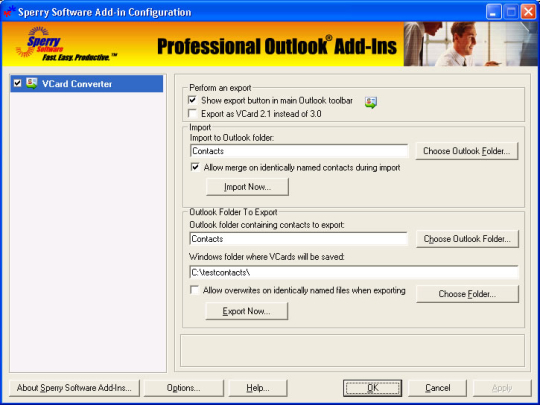The width and height of the screenshot is (540, 405).
Task: Dismiss dialog with Cancel button
Action: pyautogui.click(x=437, y=388)
